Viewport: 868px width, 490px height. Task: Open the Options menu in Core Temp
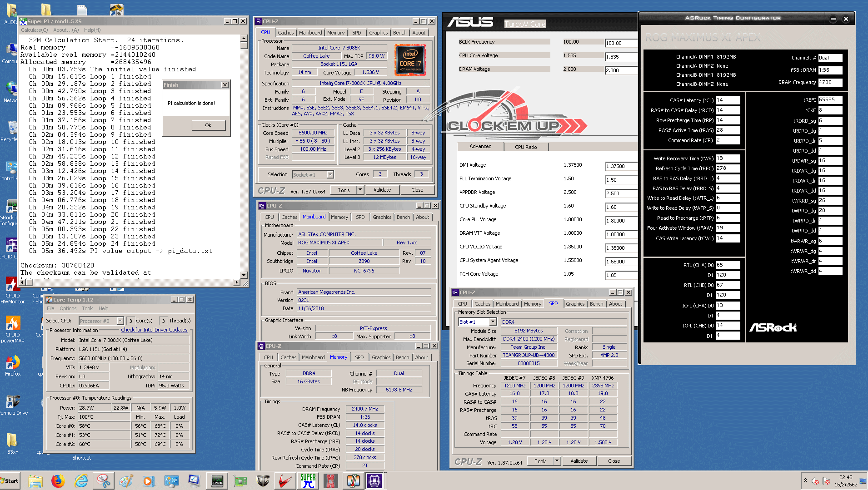[x=68, y=308]
